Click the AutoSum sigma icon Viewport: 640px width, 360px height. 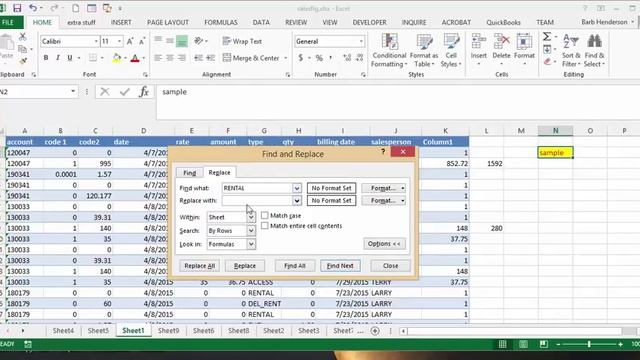[x=547, y=37]
